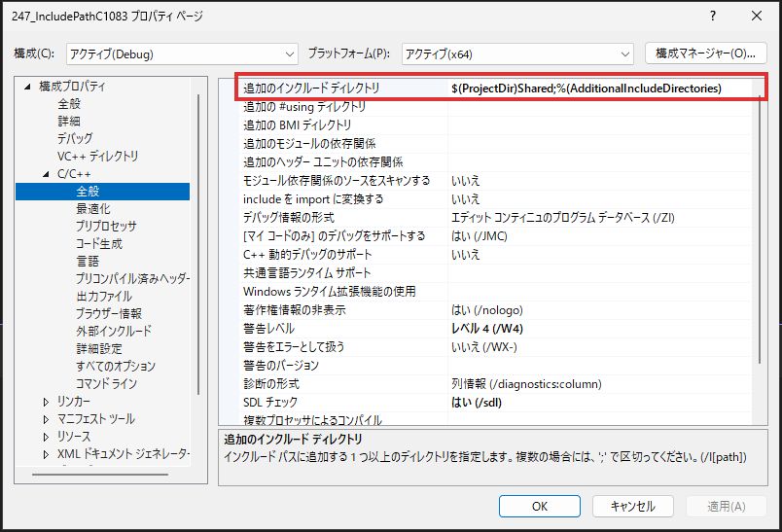
Task: Click the はい (/JMC) value
Action: point(479,235)
